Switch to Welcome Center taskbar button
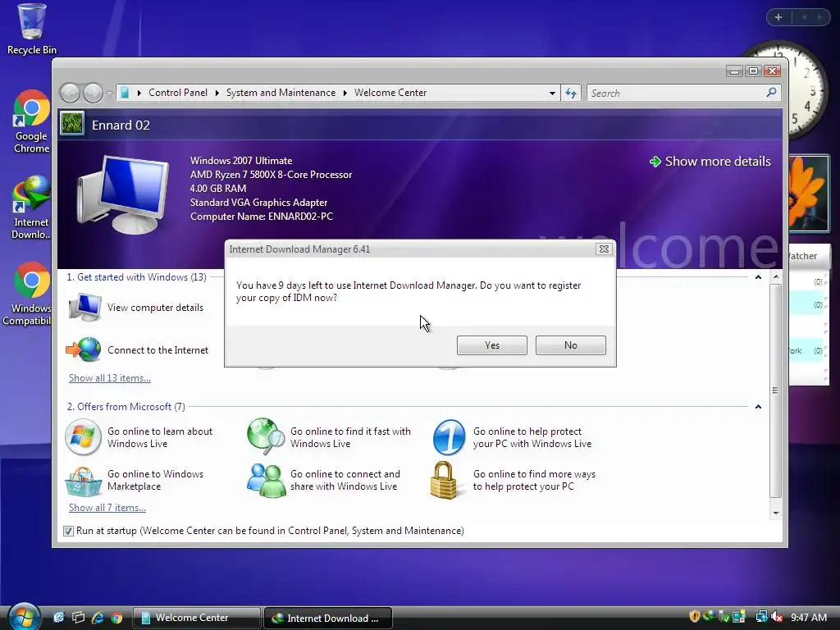 (x=196, y=618)
